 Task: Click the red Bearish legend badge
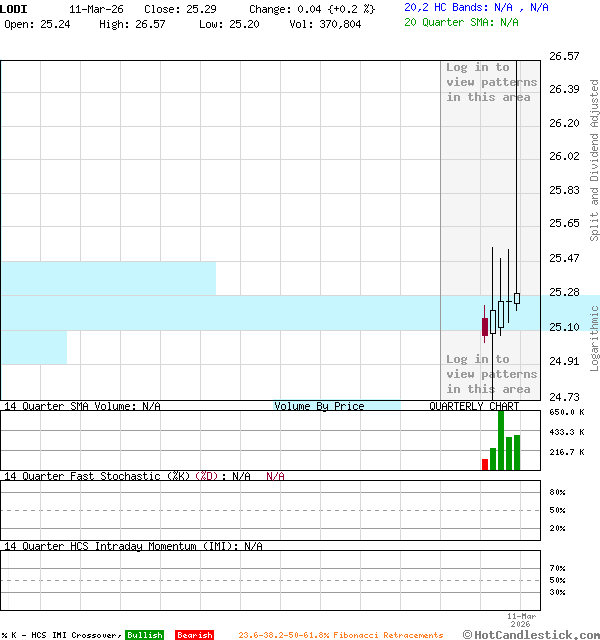click(x=194, y=635)
